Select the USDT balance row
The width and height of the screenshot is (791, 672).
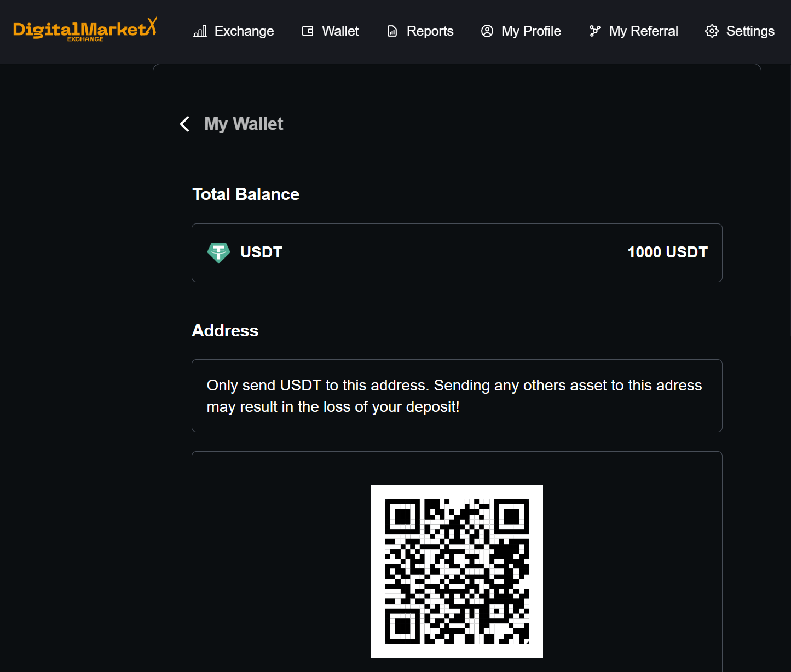coord(457,252)
